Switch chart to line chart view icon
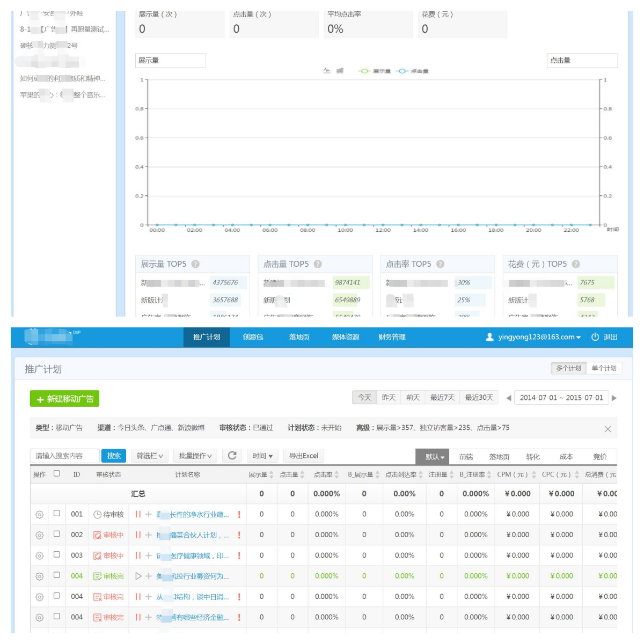This screenshot has width=644, height=644. [327, 70]
